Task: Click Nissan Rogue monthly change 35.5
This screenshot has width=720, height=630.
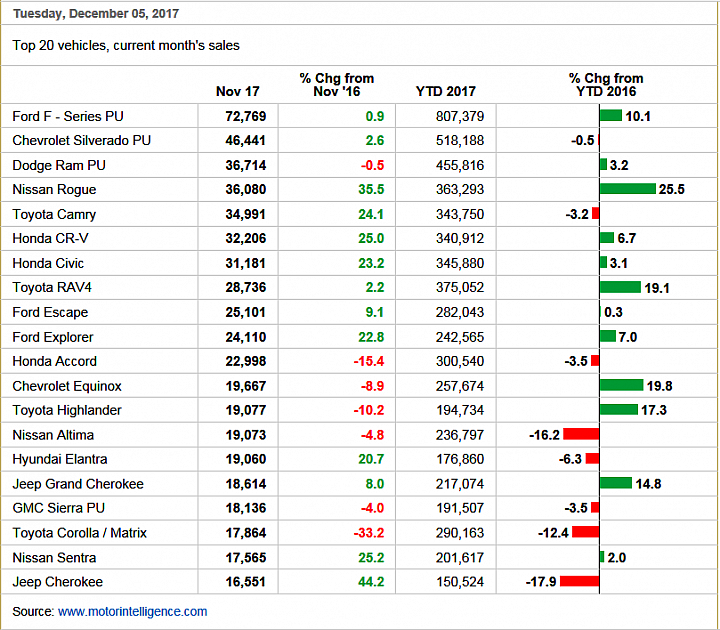Action: point(371,190)
